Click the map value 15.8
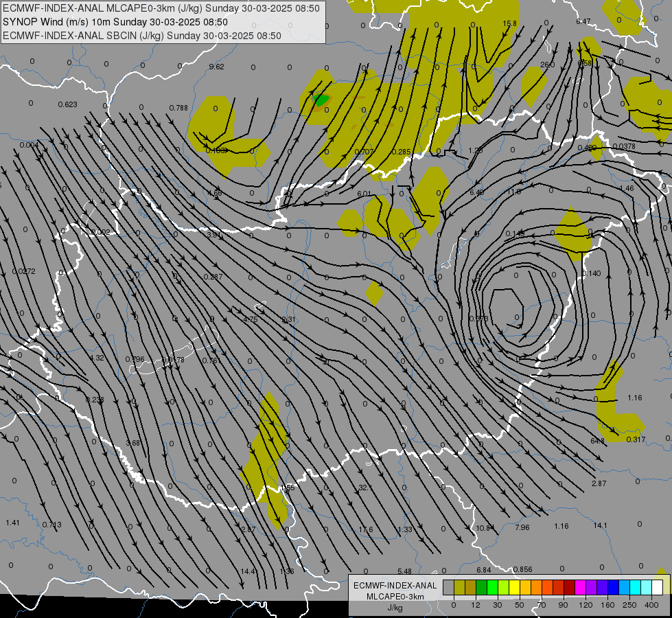672x618 pixels. pyautogui.click(x=509, y=23)
